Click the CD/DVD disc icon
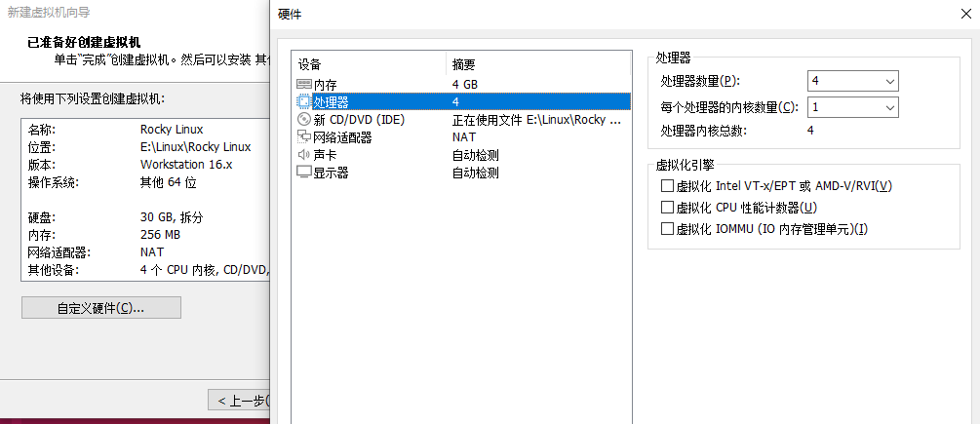The width and height of the screenshot is (980, 424). [303, 119]
